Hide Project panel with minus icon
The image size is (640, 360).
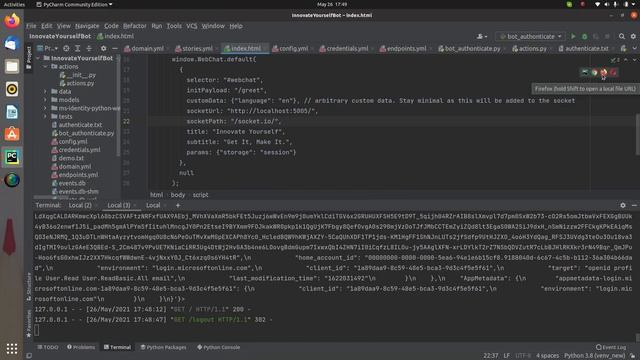[x=115, y=48]
